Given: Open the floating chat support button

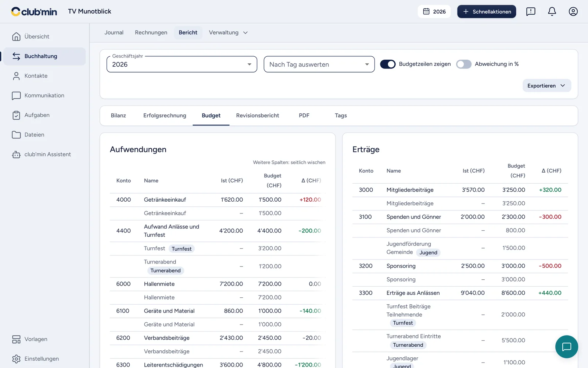Looking at the screenshot, I should [567, 347].
